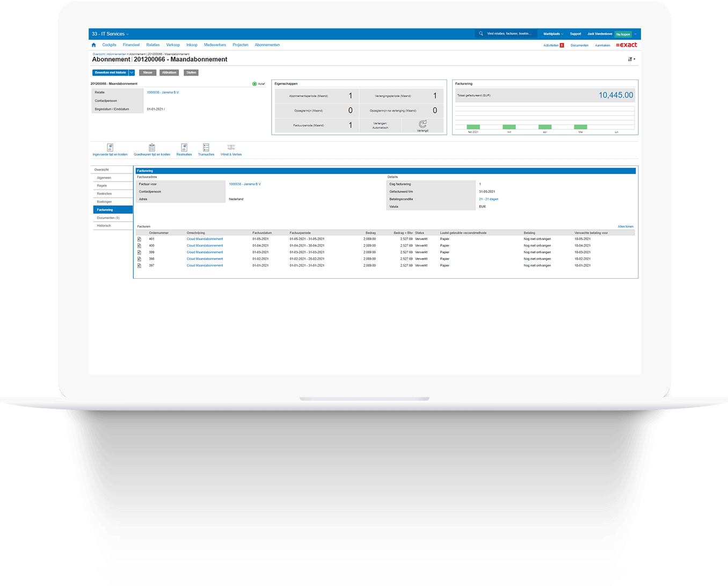Open the Verkoop menu
Image resolution: width=728 pixels, height=586 pixels.
pyautogui.click(x=173, y=45)
